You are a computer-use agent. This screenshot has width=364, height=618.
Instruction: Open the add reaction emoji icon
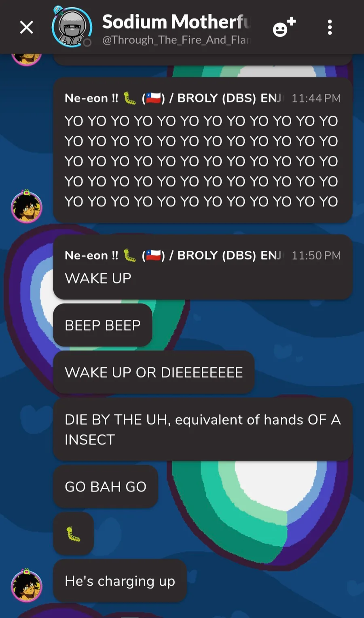click(284, 28)
